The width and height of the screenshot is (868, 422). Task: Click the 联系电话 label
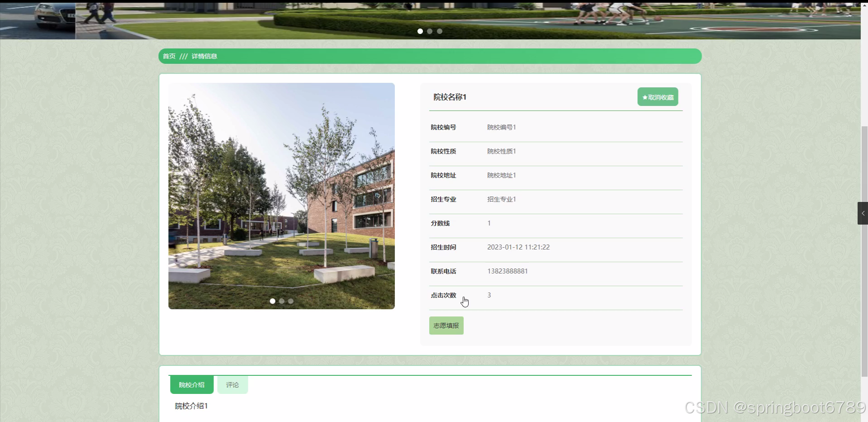pyautogui.click(x=444, y=271)
